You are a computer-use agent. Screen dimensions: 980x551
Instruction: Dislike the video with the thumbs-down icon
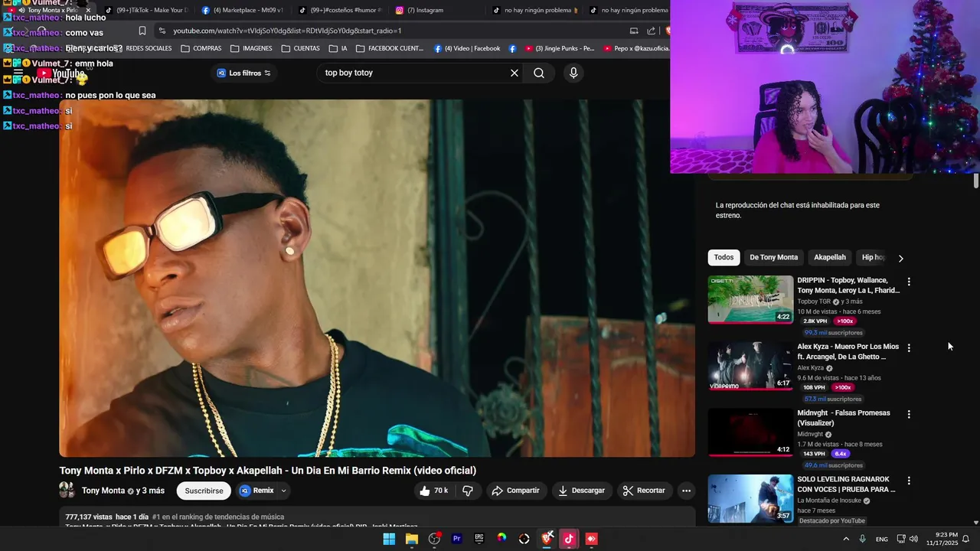coord(468,491)
